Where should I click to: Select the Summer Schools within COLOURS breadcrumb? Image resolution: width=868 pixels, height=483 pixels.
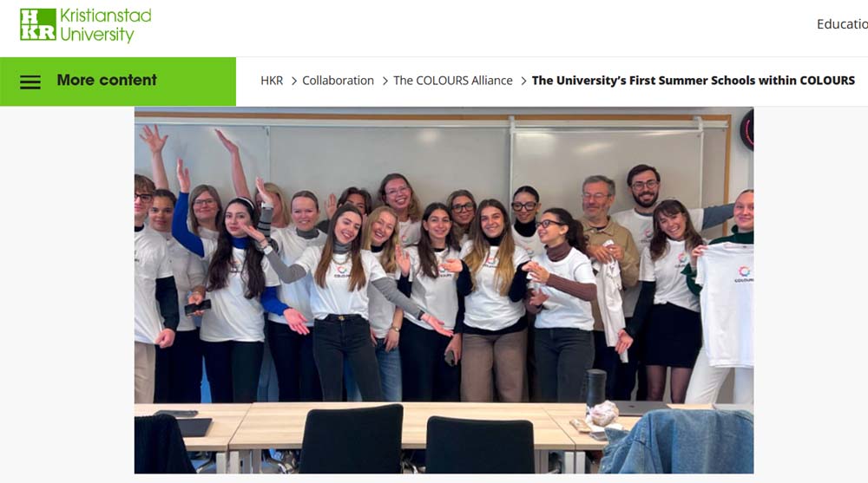coord(693,81)
